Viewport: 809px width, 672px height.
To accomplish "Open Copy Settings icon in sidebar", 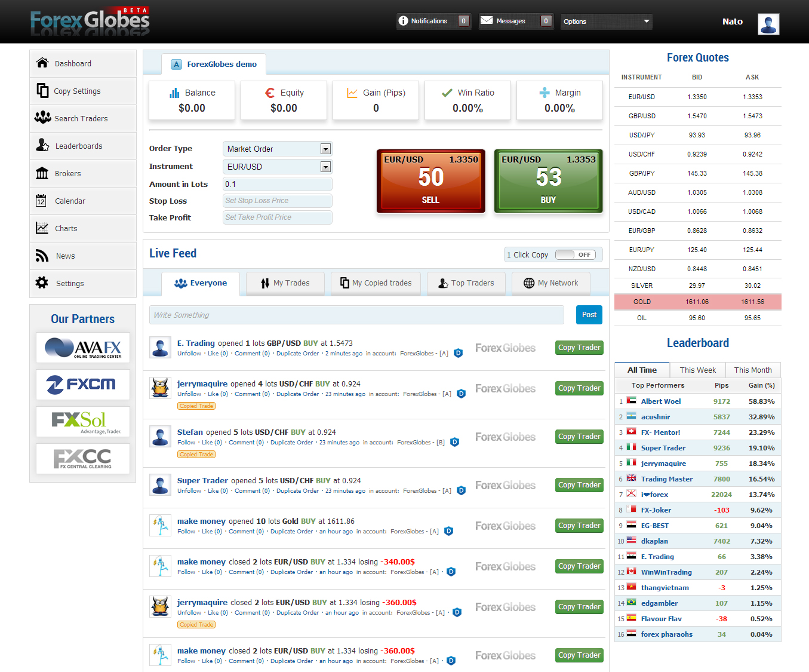I will click(42, 91).
